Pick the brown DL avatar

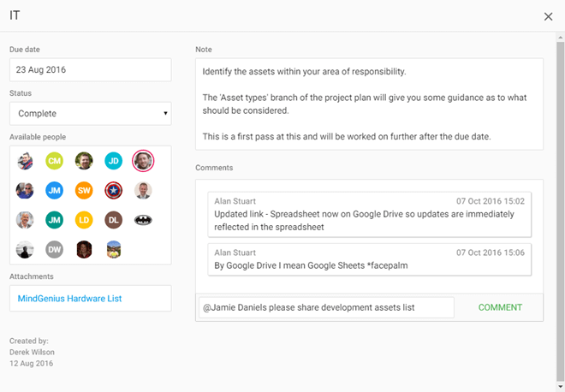(x=114, y=220)
